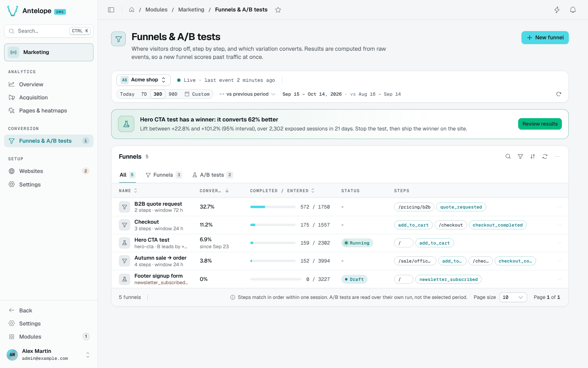Expand the Alex Martin account menu
The image size is (588, 368).
(49, 355)
